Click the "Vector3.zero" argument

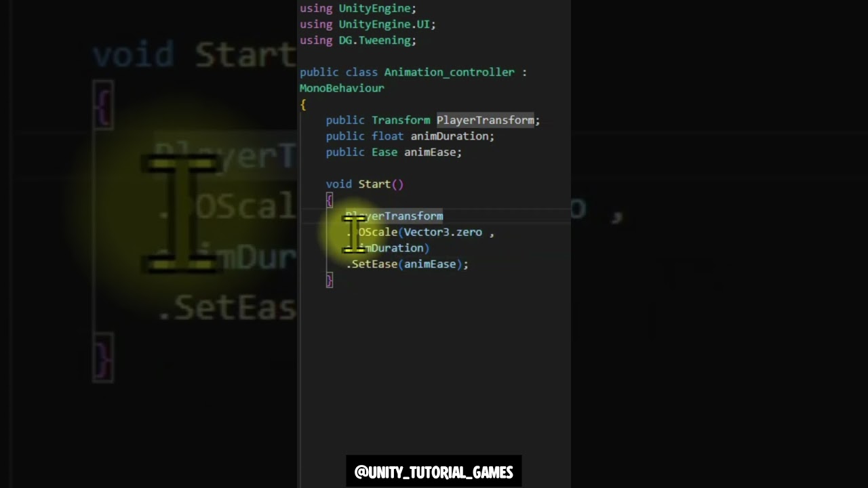[443, 232]
